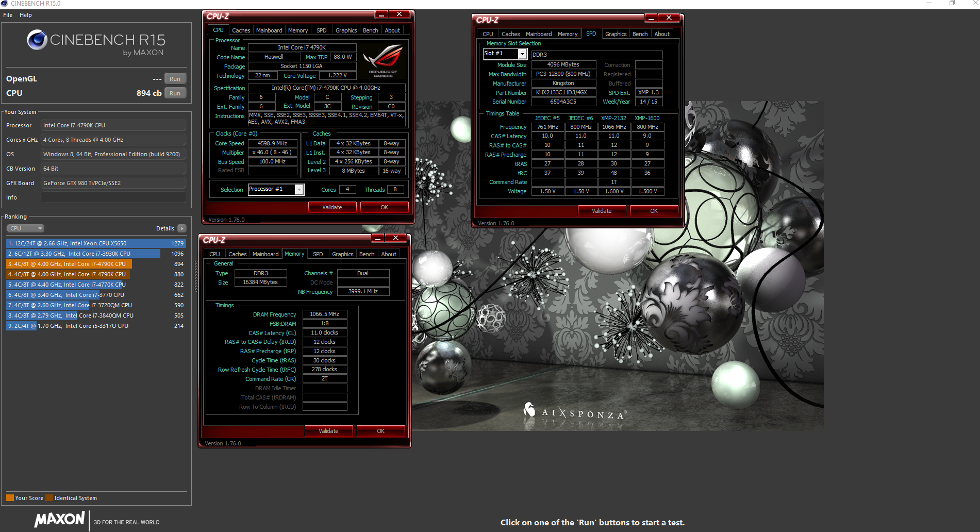
Task: Close the top-left CPU-Z window
Action: point(399,14)
